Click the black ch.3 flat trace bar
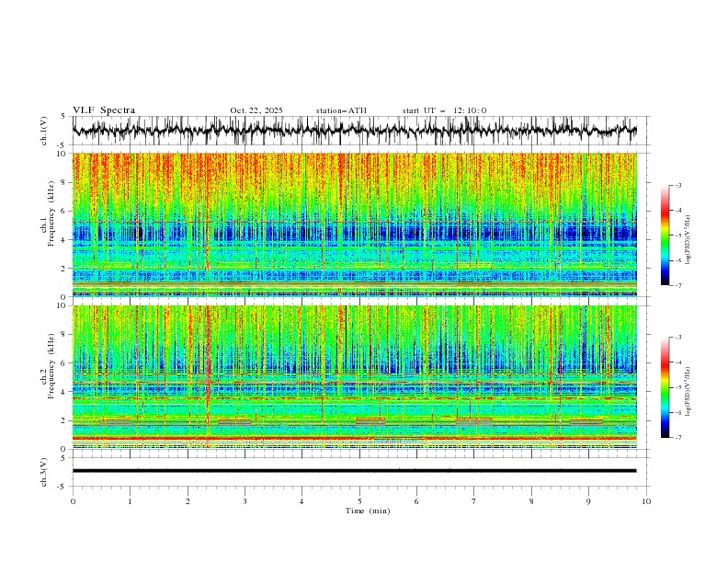Viewport: 728px width, 563px height. coord(354,471)
